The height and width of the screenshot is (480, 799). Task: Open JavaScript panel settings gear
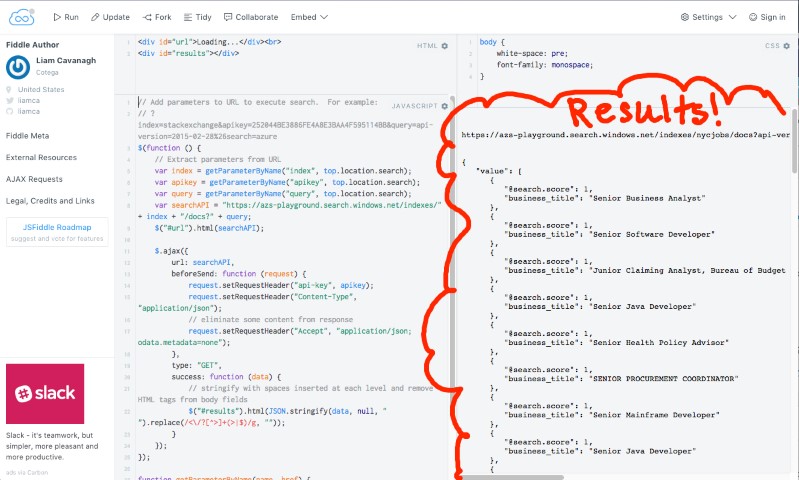click(x=446, y=105)
